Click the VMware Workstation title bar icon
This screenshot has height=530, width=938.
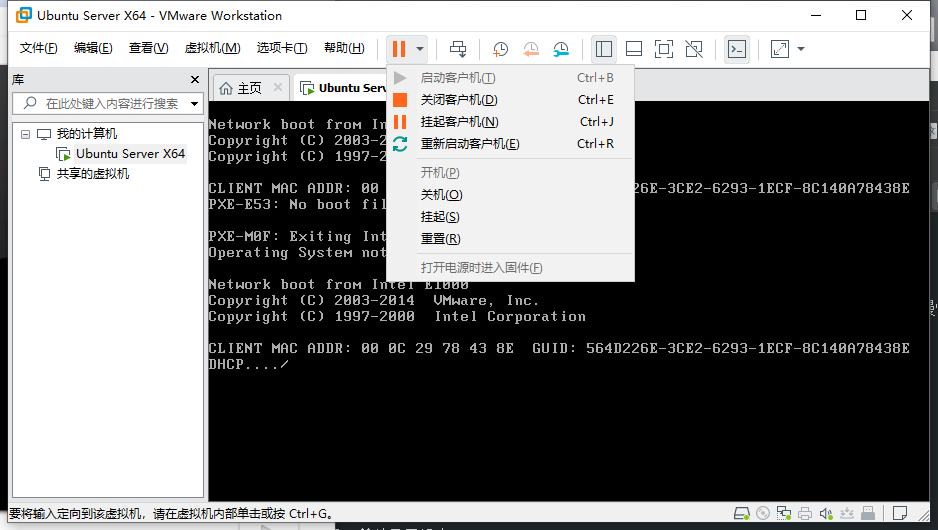[x=23, y=16]
